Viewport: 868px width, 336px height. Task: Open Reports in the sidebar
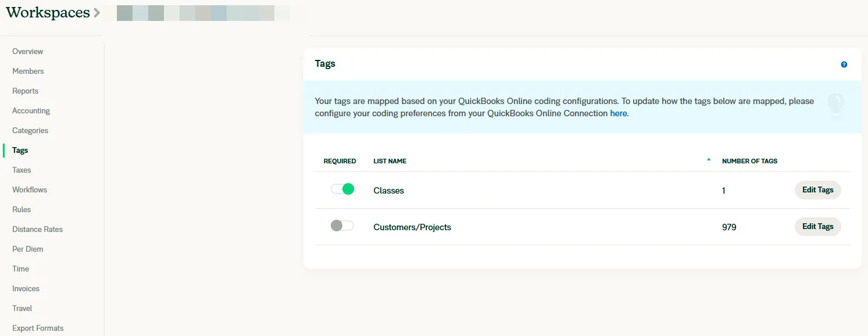[26, 91]
